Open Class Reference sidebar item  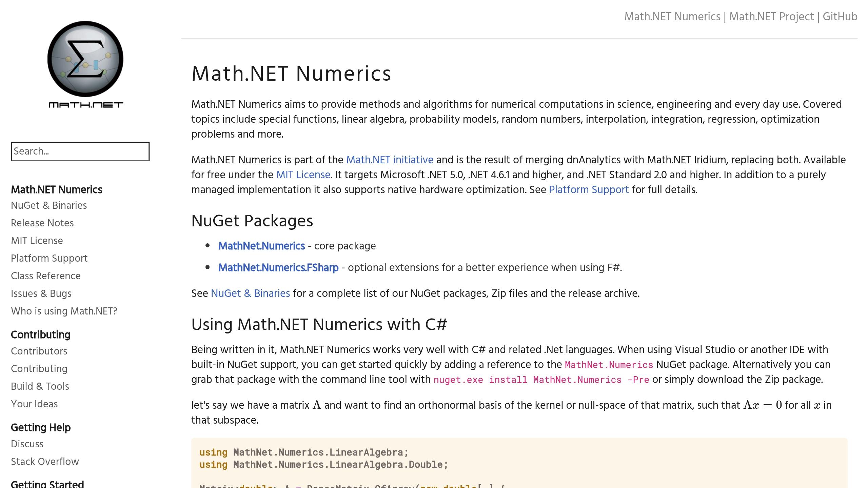coord(46,276)
